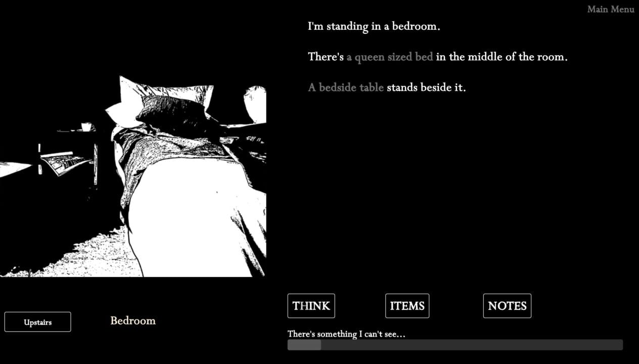Screen dimensions: 639x364
Task: Click the rounded white object right of the bed
Action: point(256,103)
